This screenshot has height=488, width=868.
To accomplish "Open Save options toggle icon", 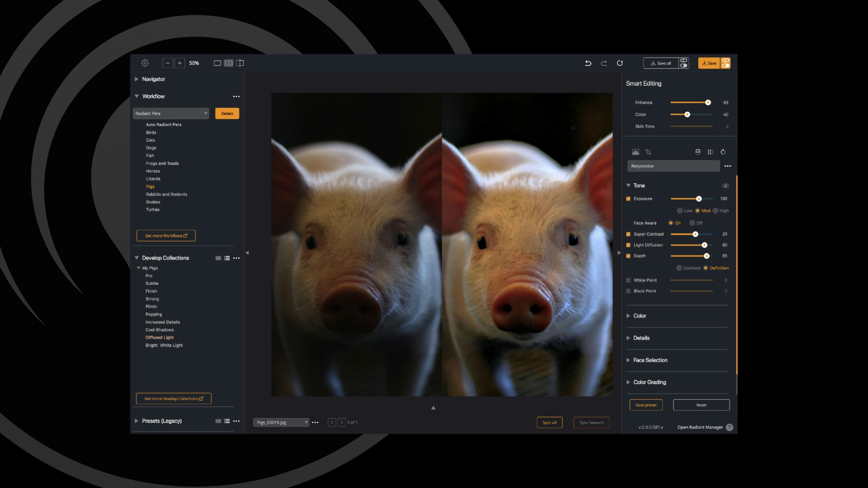I will click(726, 63).
